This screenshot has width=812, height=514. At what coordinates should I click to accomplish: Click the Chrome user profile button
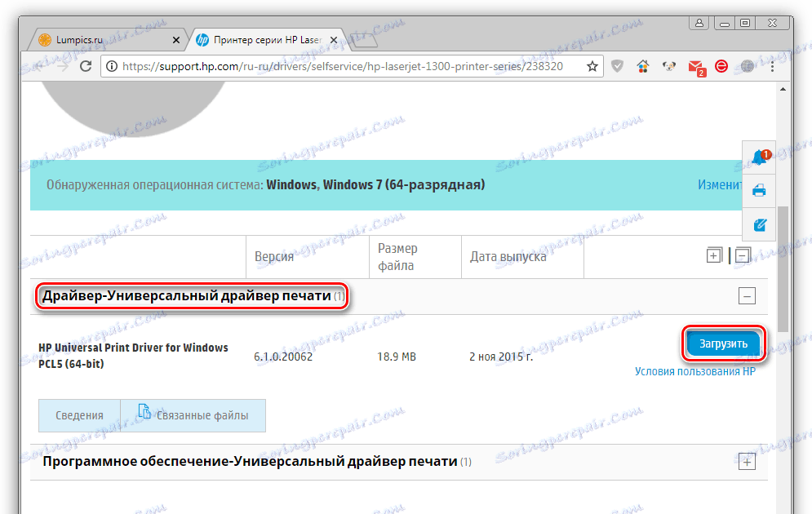[x=699, y=23]
